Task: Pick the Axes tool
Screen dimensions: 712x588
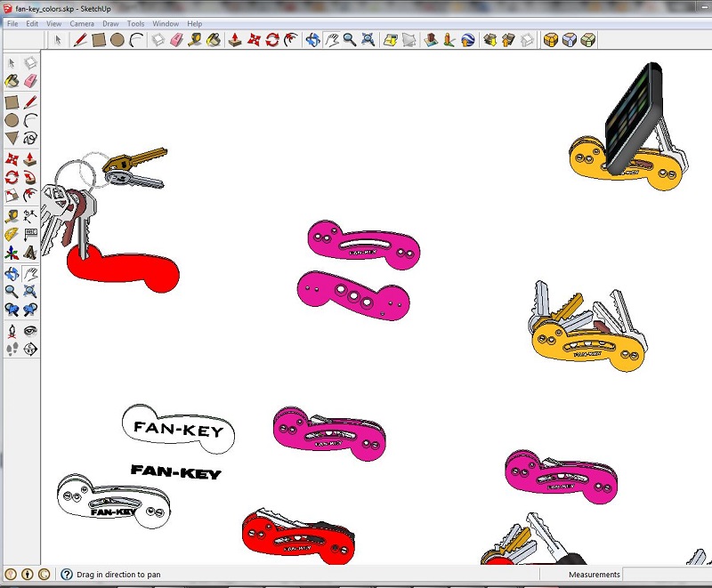Action: tap(12, 254)
